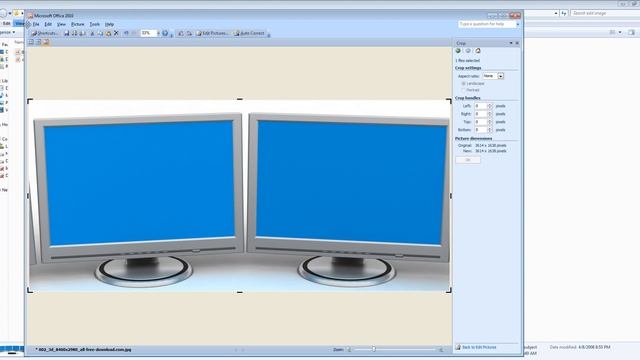Screen dimensions: 640x360
Task: Click the Copy icon in toolbar
Action: 100,33
